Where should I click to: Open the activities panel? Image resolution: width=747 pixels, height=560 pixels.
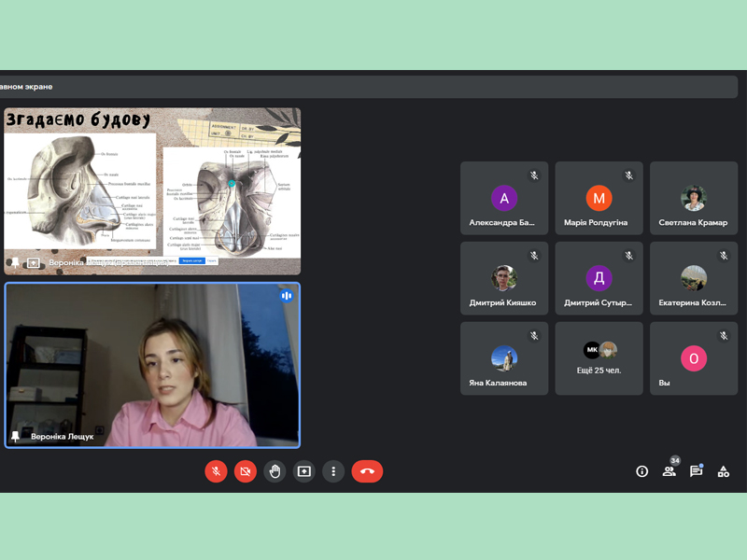point(723,471)
